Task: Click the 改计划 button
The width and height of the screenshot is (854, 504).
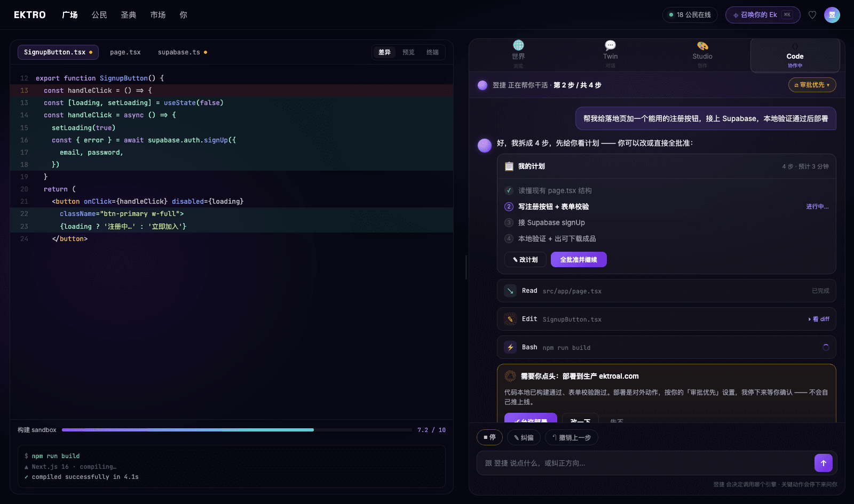Action: 525,260
